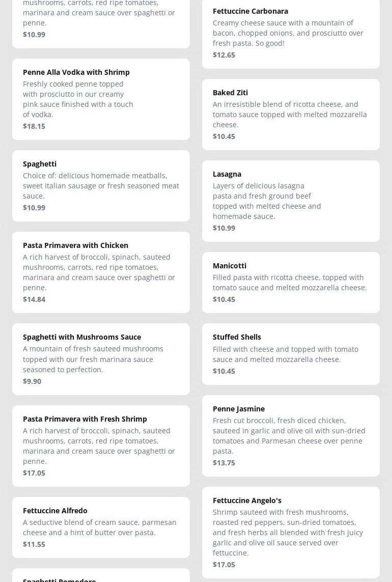Click the $13.75 Penne Jasmine price
The image size is (392, 582).
click(224, 463)
